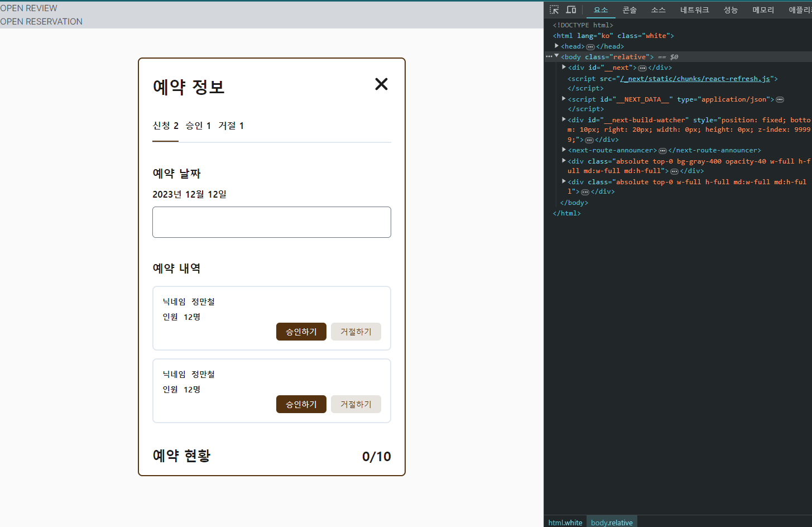Expand the next-route-announcer node
Screen dimensions: 812x527
(x=564, y=150)
